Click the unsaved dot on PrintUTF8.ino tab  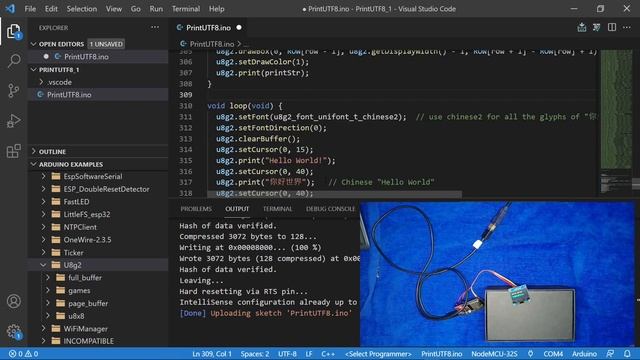(239, 28)
